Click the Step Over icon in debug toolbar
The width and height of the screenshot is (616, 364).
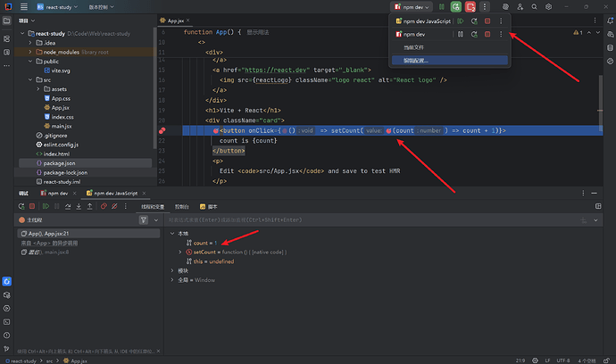(68, 206)
